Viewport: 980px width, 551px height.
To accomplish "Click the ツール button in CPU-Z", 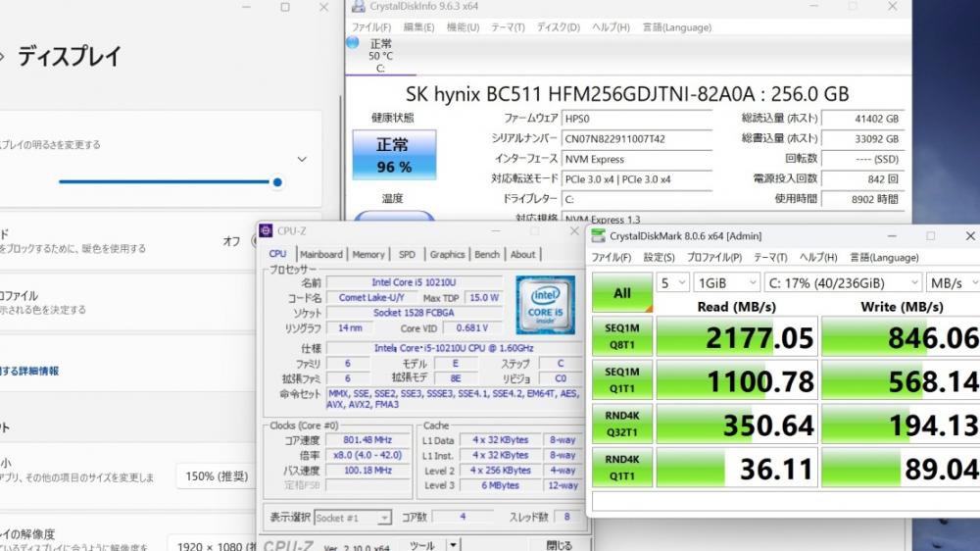I will [423, 545].
